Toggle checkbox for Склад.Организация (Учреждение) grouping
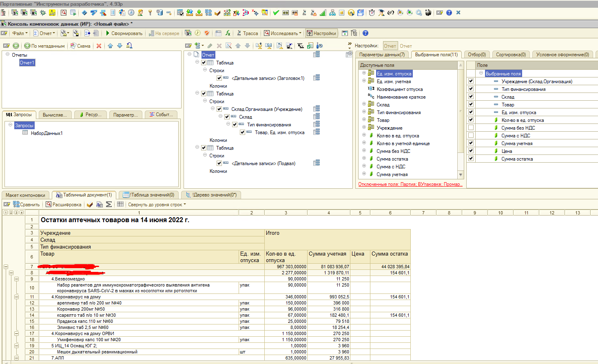 [x=219, y=109]
